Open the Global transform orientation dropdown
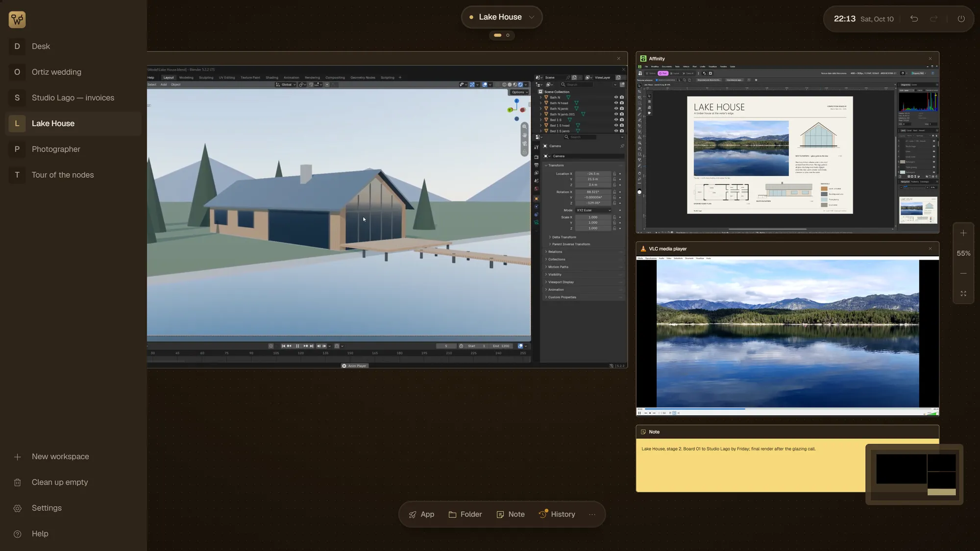The width and height of the screenshot is (980, 551). [286, 84]
